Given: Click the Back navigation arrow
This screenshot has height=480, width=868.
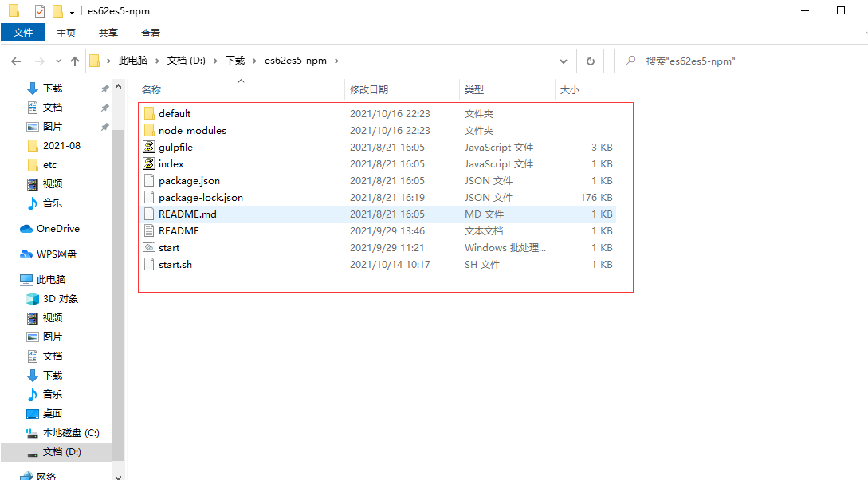Looking at the screenshot, I should [16, 61].
